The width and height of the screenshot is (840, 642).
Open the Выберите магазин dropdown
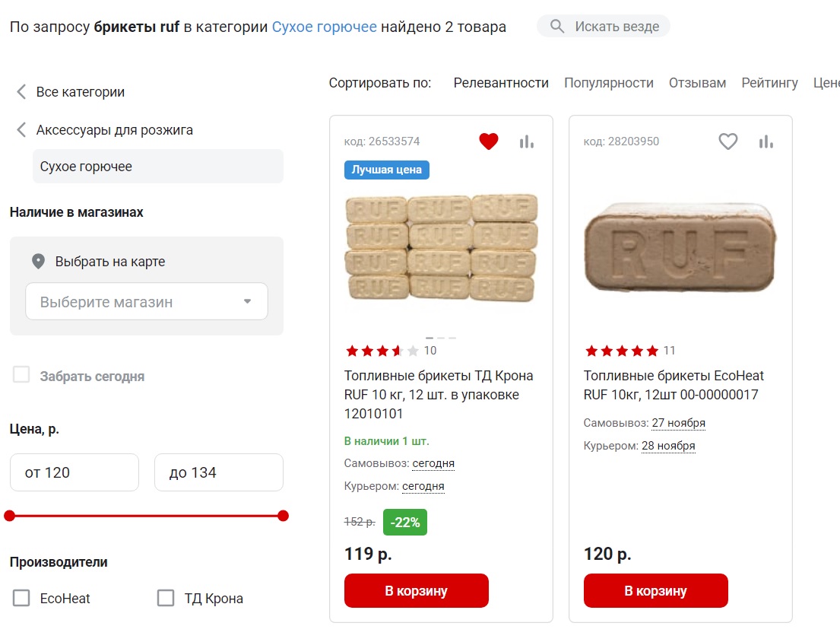pos(147,302)
